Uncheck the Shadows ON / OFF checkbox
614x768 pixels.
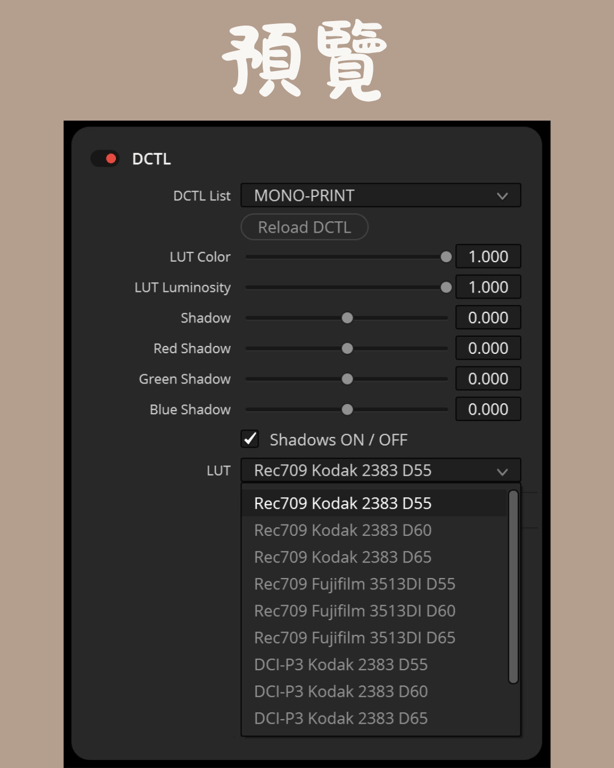pyautogui.click(x=250, y=439)
